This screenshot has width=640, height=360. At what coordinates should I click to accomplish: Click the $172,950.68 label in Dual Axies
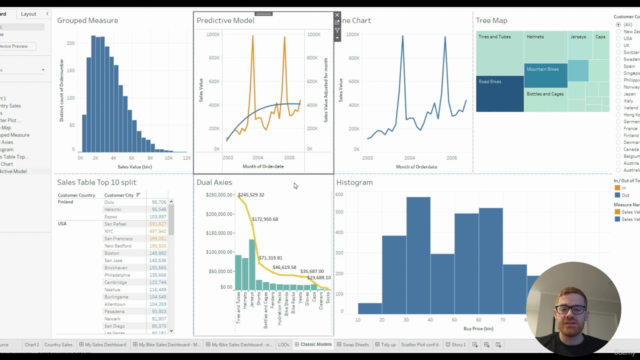[265, 219]
